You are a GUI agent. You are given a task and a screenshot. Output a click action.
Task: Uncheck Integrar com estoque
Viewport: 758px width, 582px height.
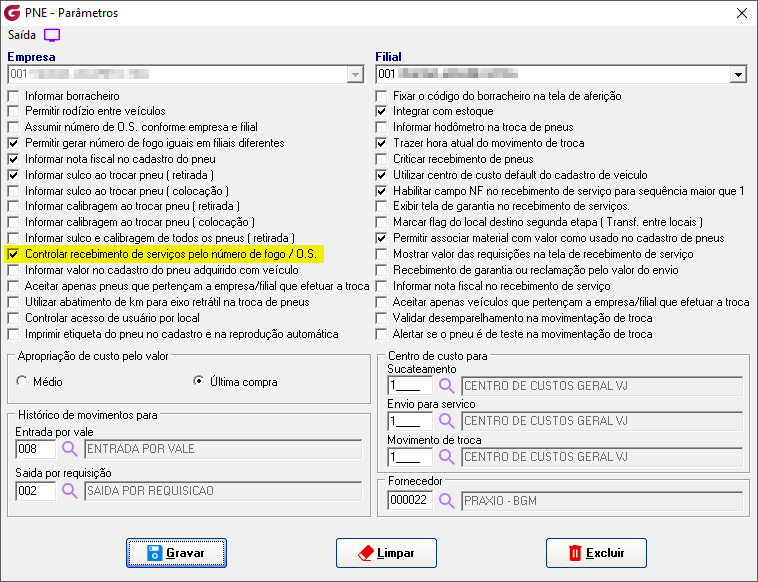(x=381, y=111)
